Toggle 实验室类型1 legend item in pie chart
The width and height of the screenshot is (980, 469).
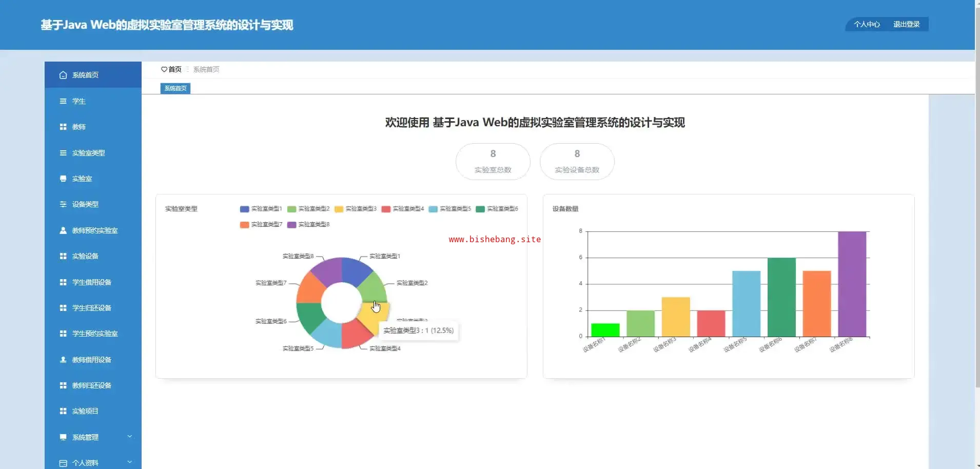(x=261, y=209)
